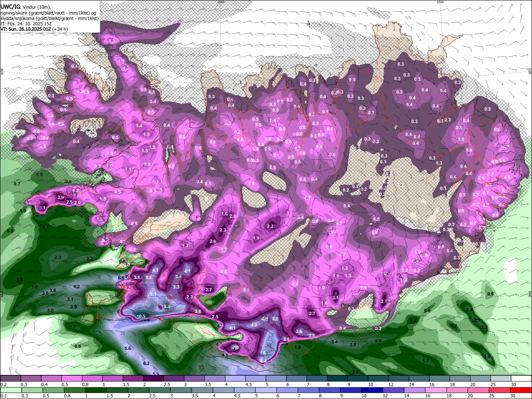Click the '12' label on the lower legend row
The image size is (532, 399).
coord(385,396)
